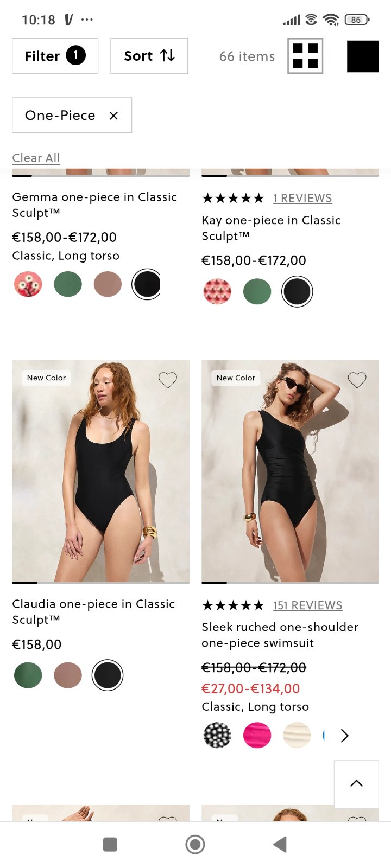Open the Filter options
This screenshot has width=391, height=868.
pos(55,56)
